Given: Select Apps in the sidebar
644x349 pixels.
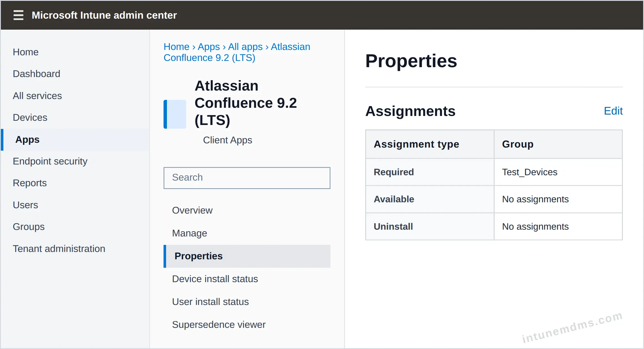Looking at the screenshot, I should (75, 140).
